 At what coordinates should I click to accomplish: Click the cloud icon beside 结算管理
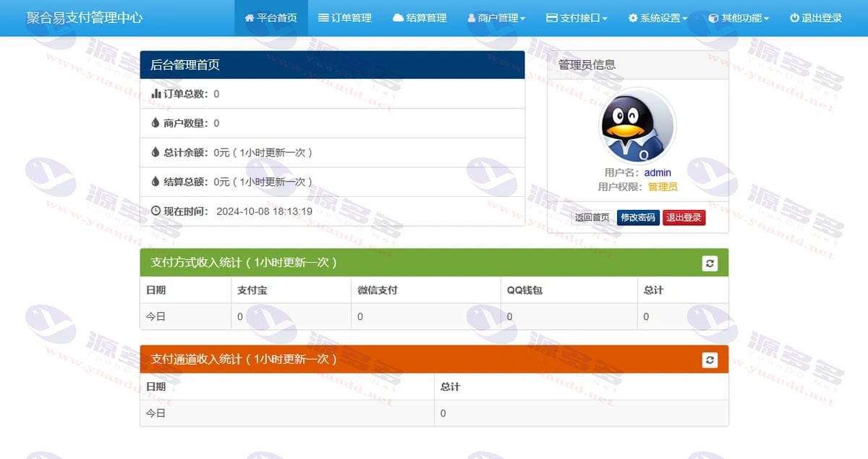point(398,18)
